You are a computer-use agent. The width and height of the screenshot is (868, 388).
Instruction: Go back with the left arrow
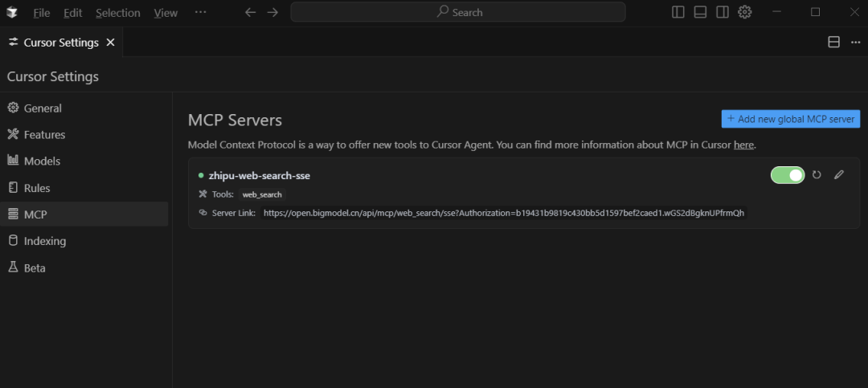[250, 12]
